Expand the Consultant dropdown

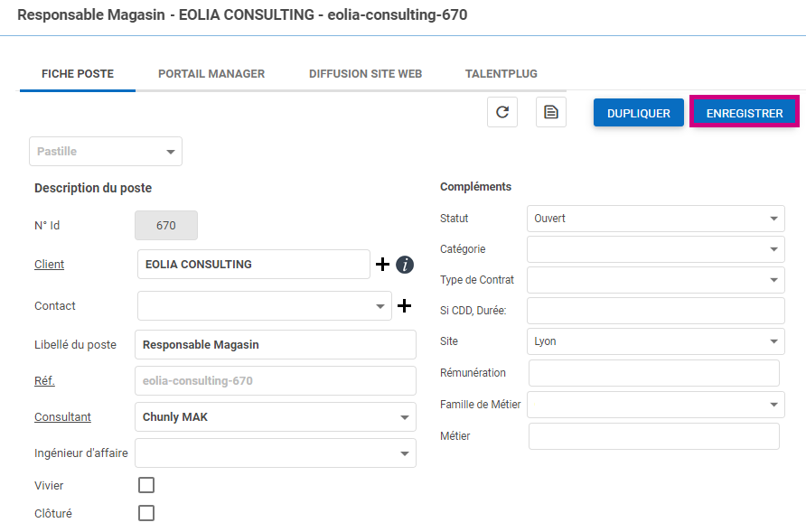coord(275,417)
